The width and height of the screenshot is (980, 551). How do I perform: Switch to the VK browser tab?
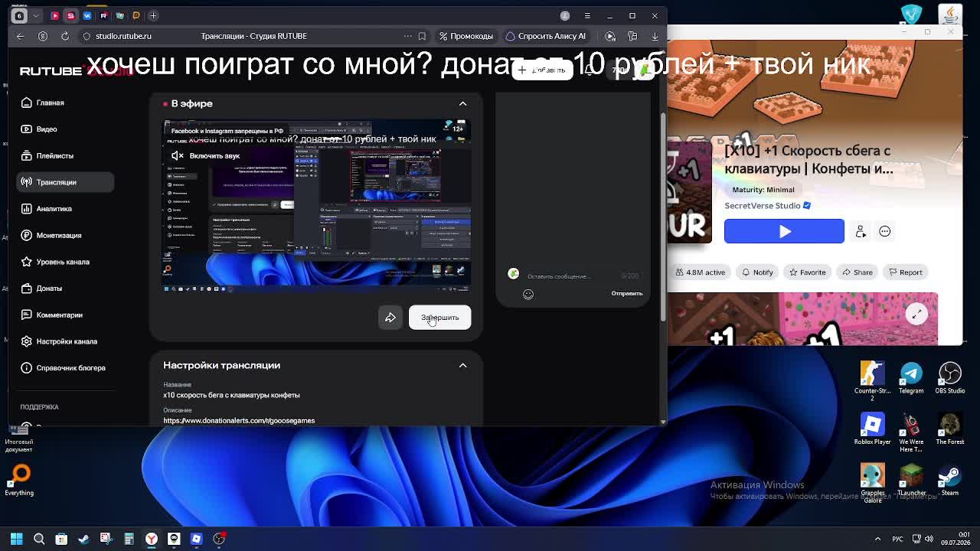(87, 15)
